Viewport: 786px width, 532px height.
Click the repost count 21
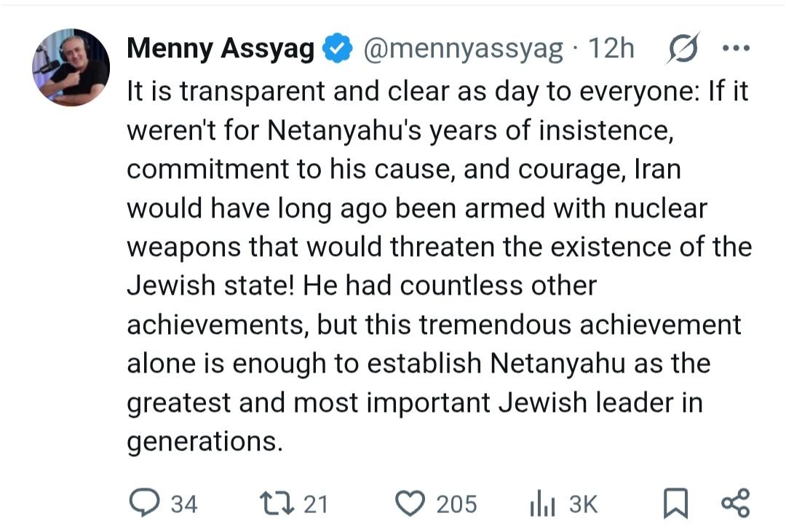[316, 504]
